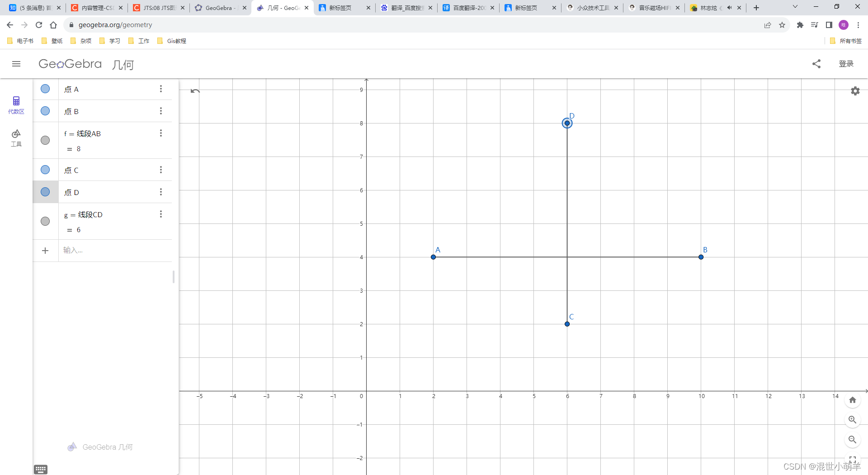The image size is (868, 475).
Task: Open the GeoGebra hamburger menu
Action: coord(16,64)
